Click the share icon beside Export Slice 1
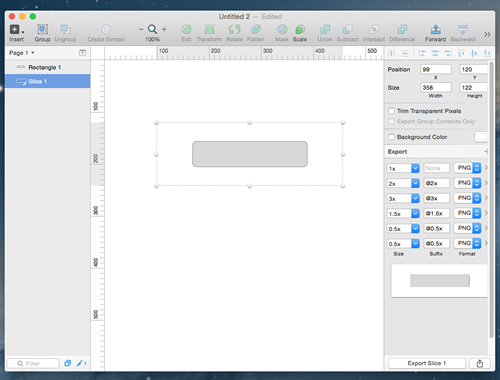The height and width of the screenshot is (380, 500). (480, 363)
